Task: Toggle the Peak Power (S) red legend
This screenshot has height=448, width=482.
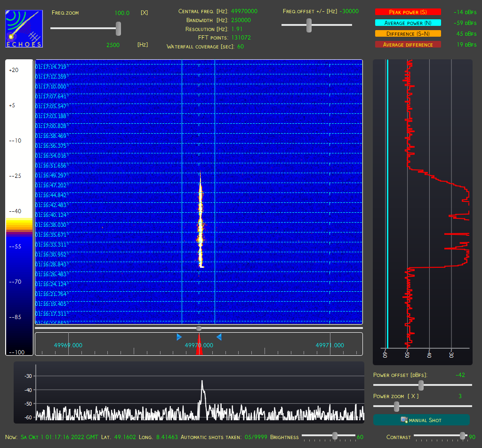Action: coord(408,12)
